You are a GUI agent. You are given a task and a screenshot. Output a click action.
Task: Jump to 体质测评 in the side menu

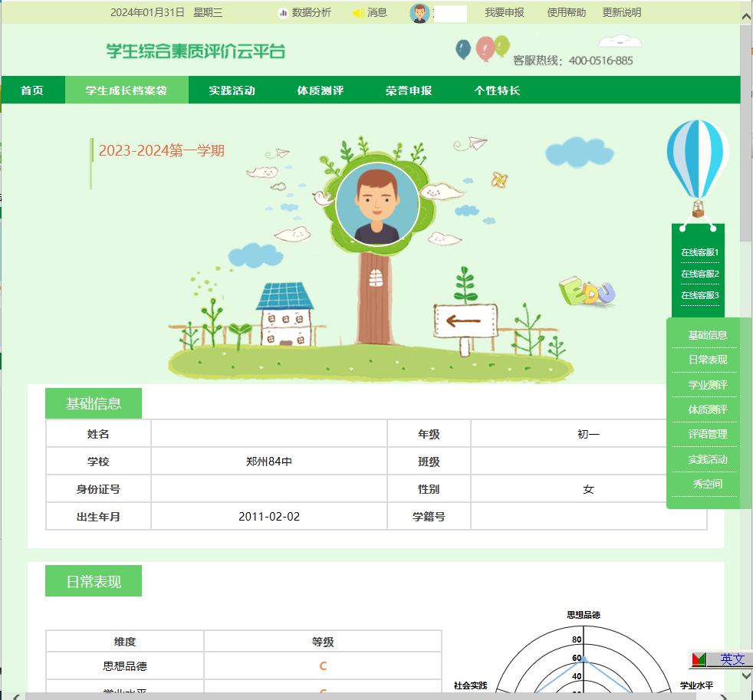pos(708,409)
